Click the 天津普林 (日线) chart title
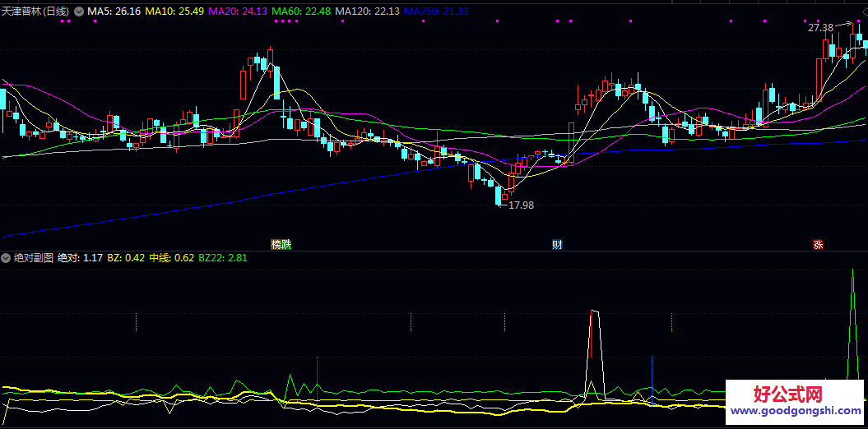 point(35,12)
